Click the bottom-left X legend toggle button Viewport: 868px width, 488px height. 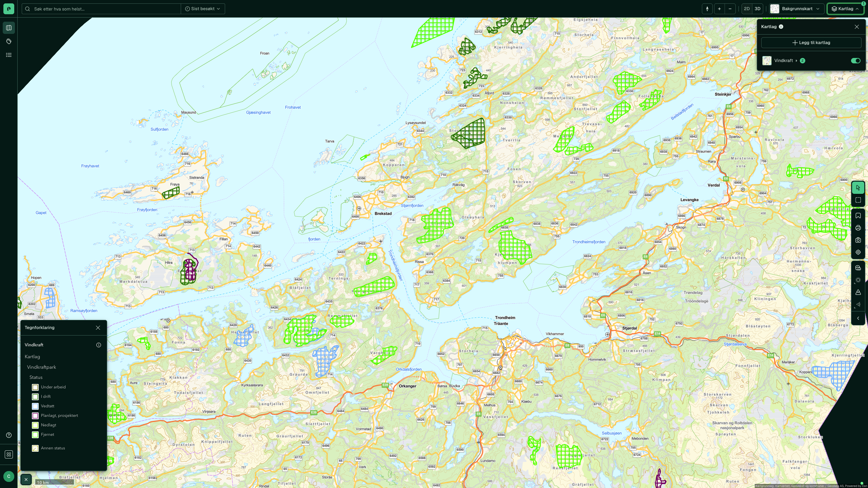tap(26, 480)
